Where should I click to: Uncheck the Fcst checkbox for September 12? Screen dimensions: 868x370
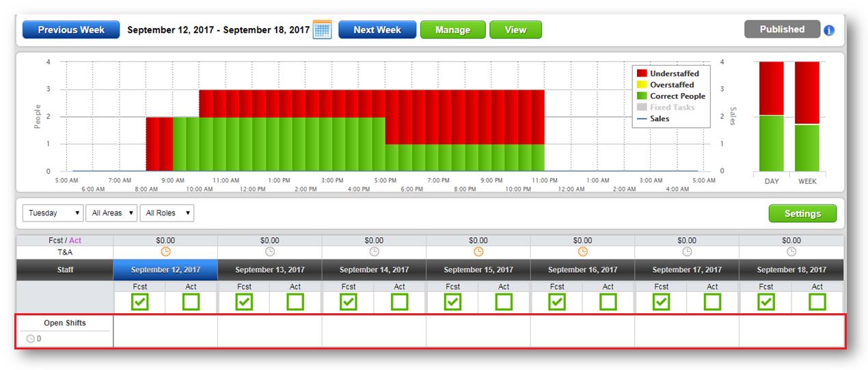click(139, 302)
